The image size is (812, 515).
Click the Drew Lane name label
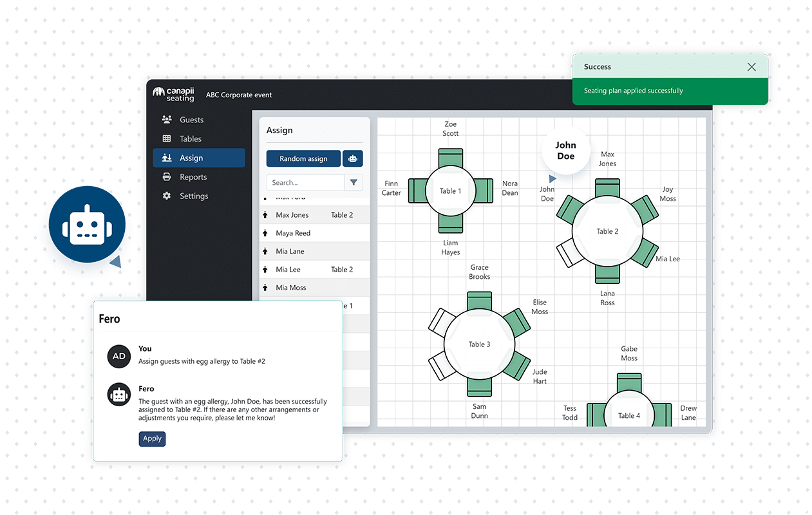pos(688,413)
